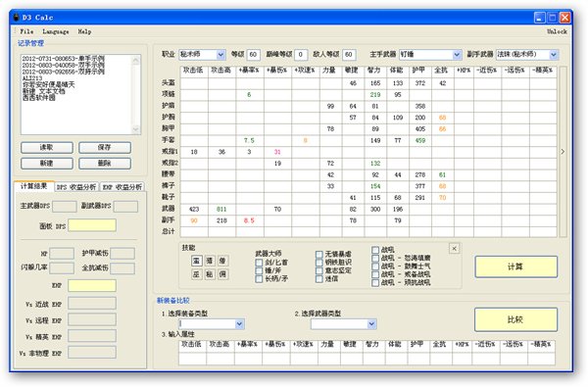
Task: Open the Language menu
Action: point(56,31)
